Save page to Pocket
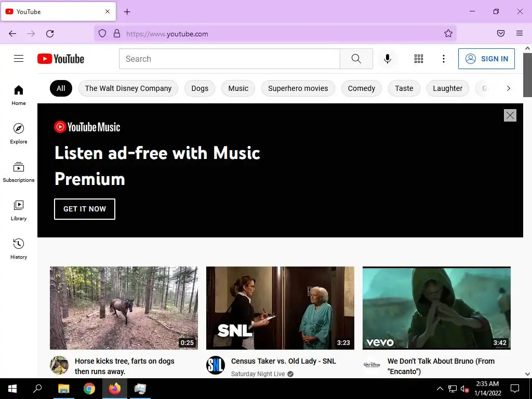Screen dimensions: 532x399 501,33
